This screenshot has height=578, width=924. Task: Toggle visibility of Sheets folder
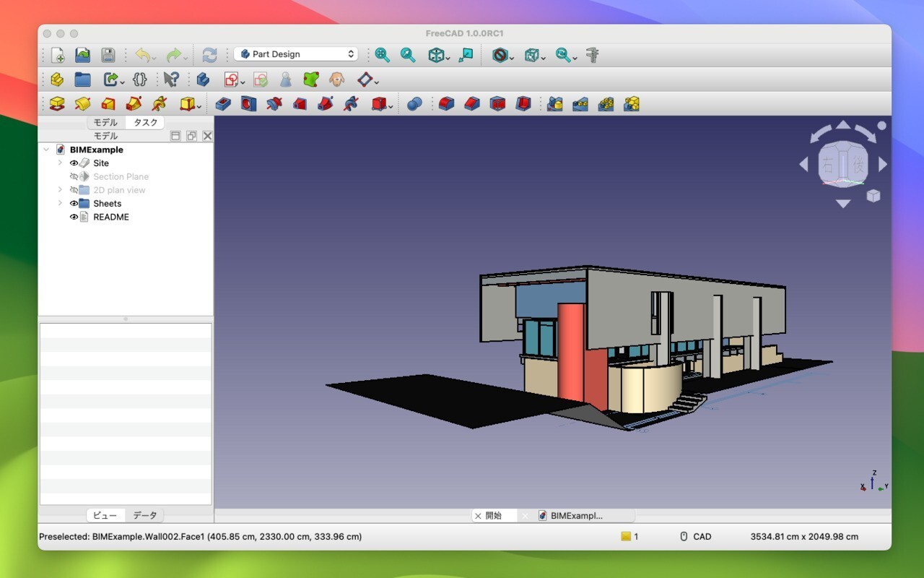74,204
